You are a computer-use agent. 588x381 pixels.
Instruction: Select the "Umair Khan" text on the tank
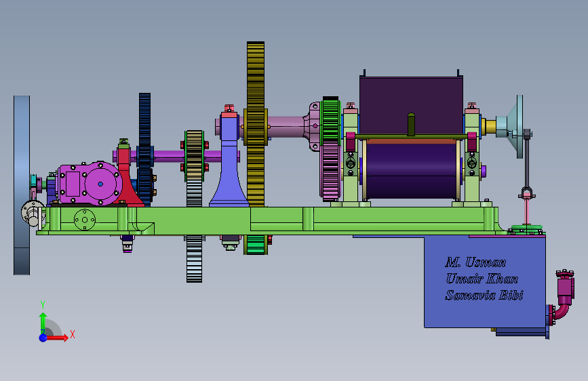[x=482, y=279]
